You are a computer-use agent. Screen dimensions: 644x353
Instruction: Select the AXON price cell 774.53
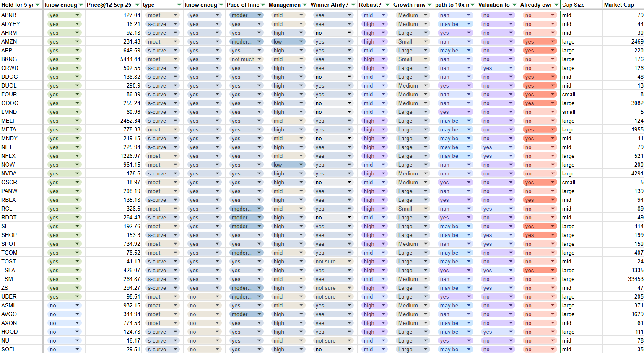click(x=113, y=323)
